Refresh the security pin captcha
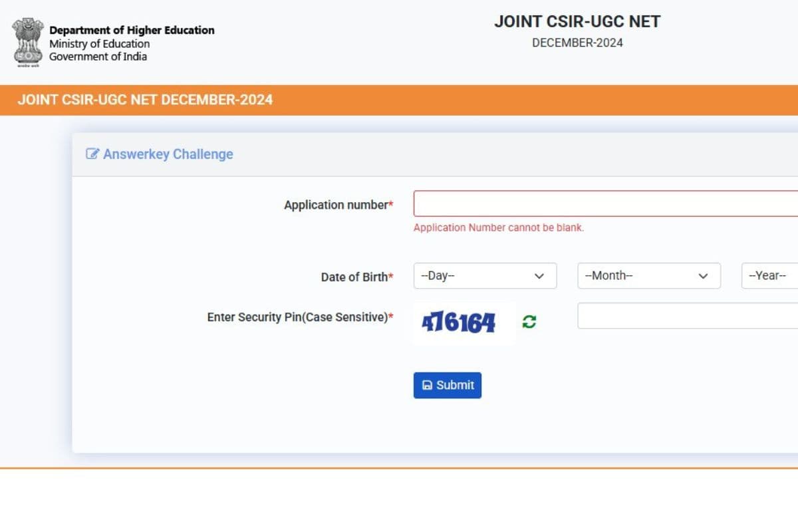Viewport: 798px width, 532px height. click(x=529, y=322)
